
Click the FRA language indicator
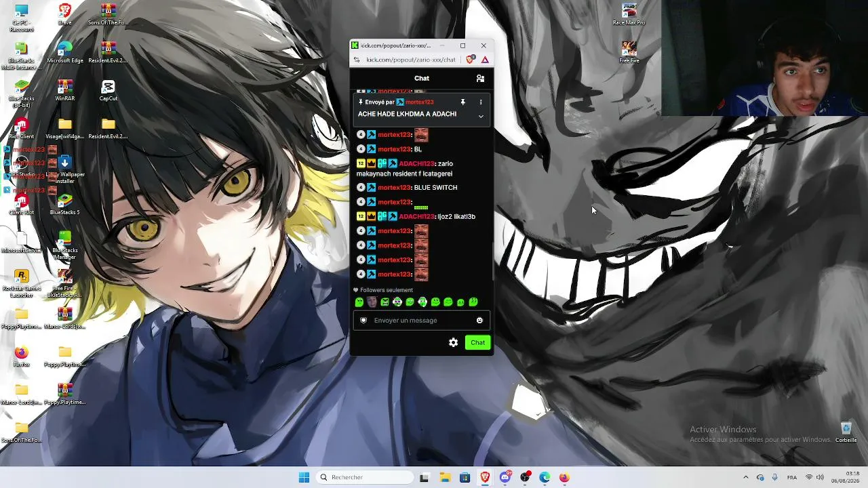pyautogui.click(x=791, y=477)
